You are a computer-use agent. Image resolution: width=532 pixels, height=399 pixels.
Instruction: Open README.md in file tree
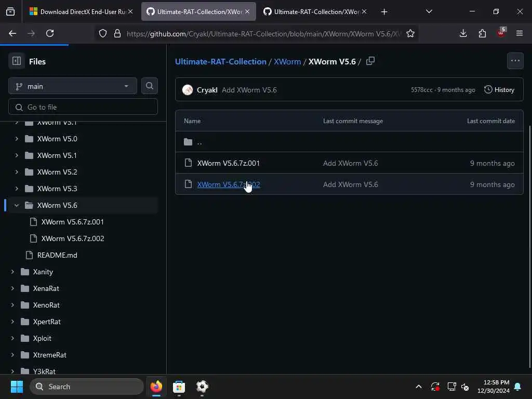pos(57,255)
